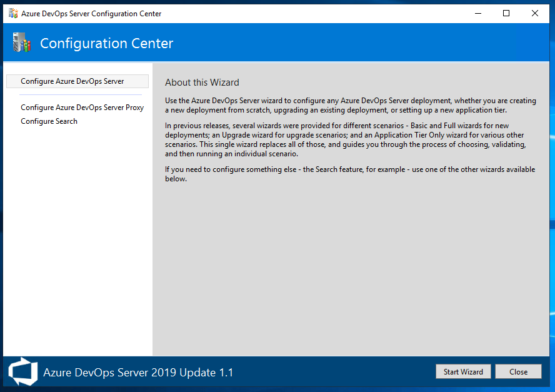Click the Azure DevOps Server 2019 Update 1.1 label
Image resolution: width=555 pixels, height=392 pixels.
[138, 373]
